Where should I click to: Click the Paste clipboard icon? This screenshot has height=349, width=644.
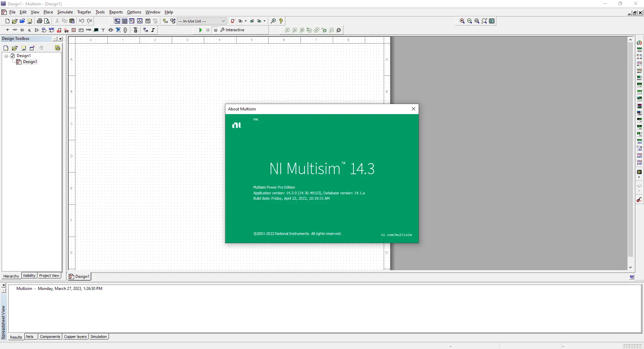[72, 21]
